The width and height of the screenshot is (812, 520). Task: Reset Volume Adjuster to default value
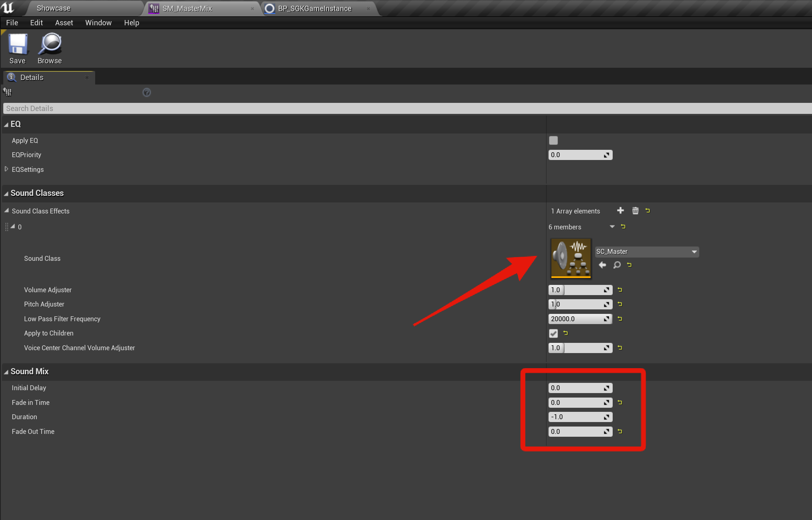pyautogui.click(x=620, y=290)
